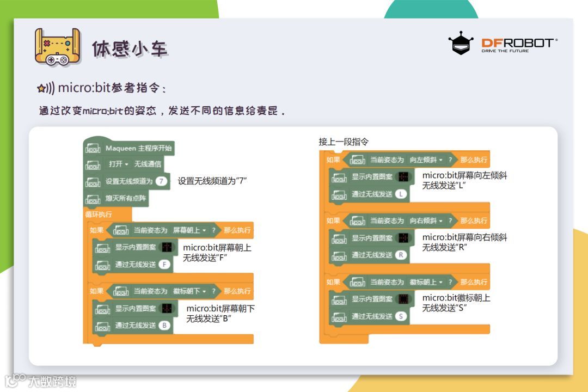This screenshot has height=392, width=588.
Task: Click the radio channel value 7 field
Action: coord(161,181)
